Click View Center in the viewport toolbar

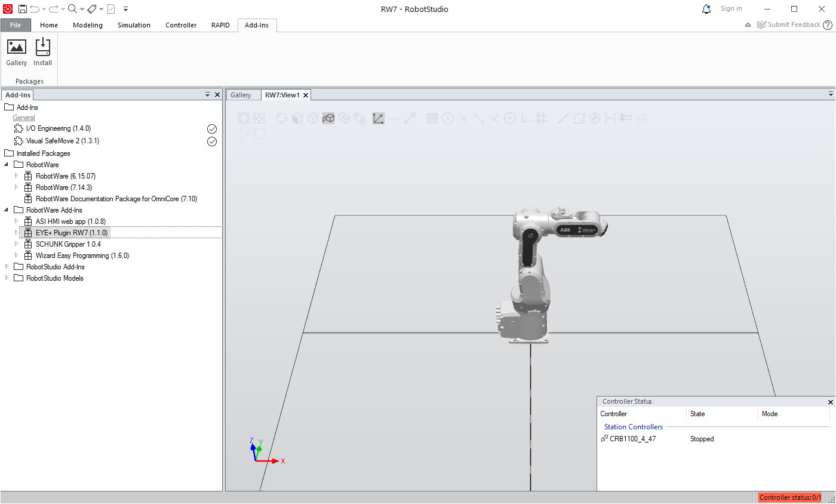259,118
